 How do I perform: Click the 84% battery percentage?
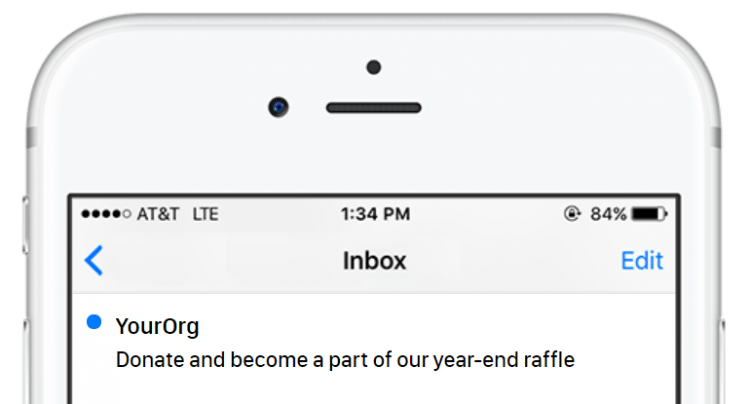pos(608,214)
